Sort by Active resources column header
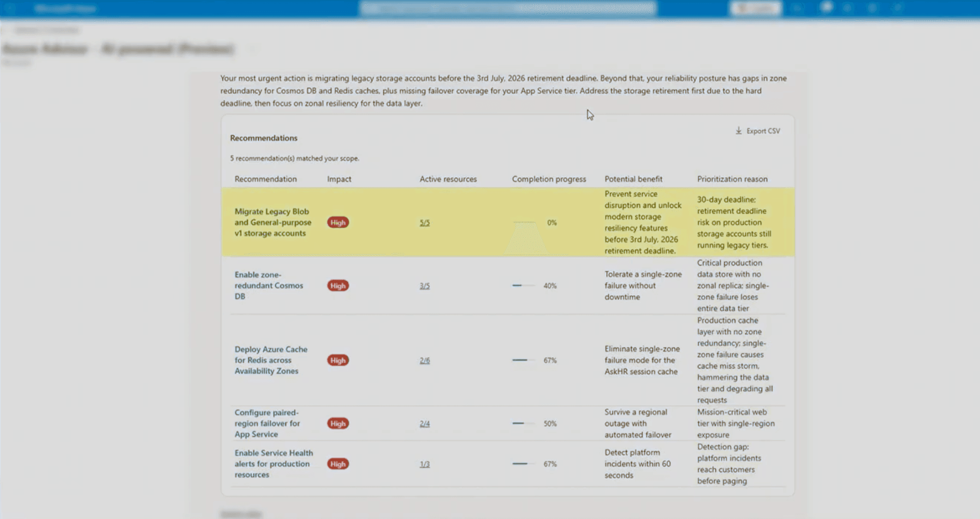Screen dimensions: 980x519 pyautogui.click(x=448, y=179)
